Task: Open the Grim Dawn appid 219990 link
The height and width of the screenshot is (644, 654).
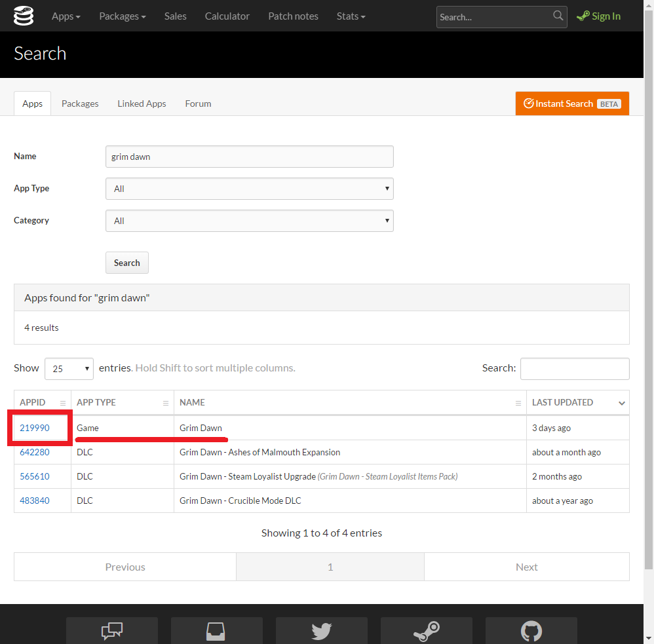Action: pyautogui.click(x=34, y=427)
